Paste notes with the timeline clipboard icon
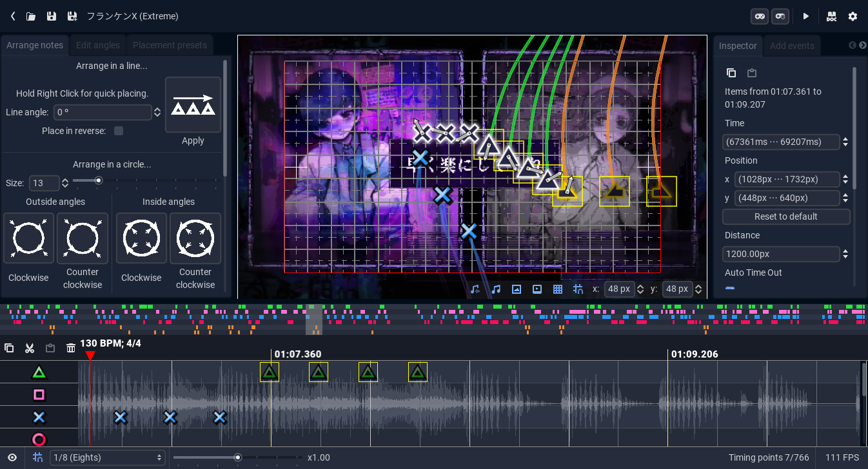The image size is (868, 469). tap(50, 348)
